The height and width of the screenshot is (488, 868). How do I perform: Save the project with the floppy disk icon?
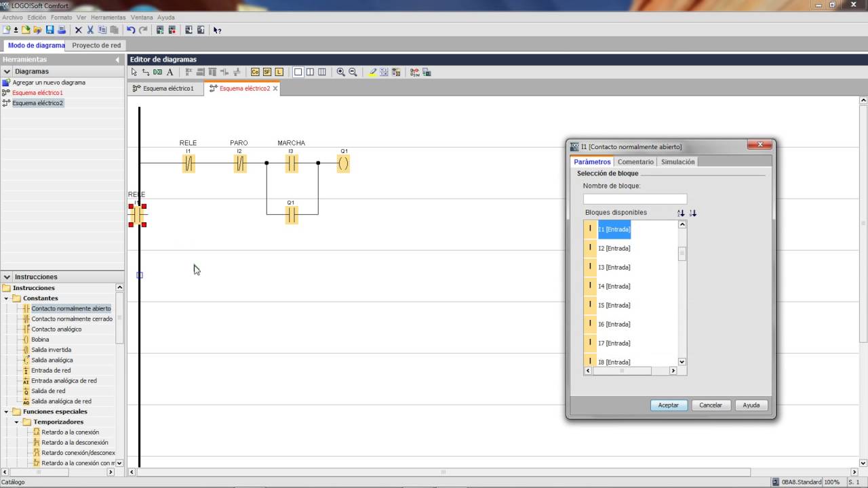pos(50,30)
